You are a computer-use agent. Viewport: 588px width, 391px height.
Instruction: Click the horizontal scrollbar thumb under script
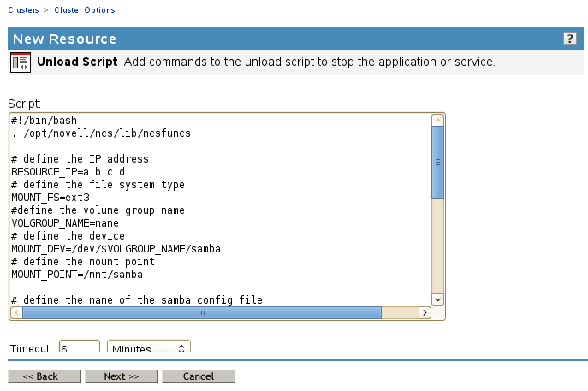[202, 313]
